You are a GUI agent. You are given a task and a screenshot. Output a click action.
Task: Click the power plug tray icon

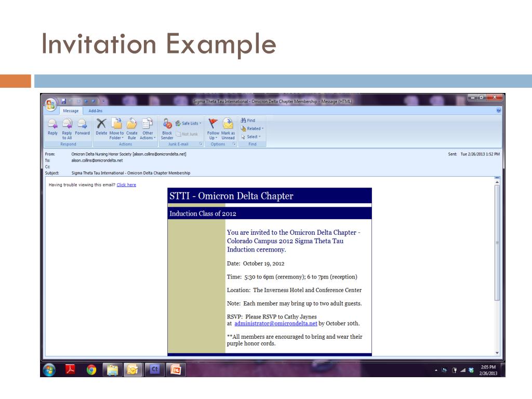point(454,370)
